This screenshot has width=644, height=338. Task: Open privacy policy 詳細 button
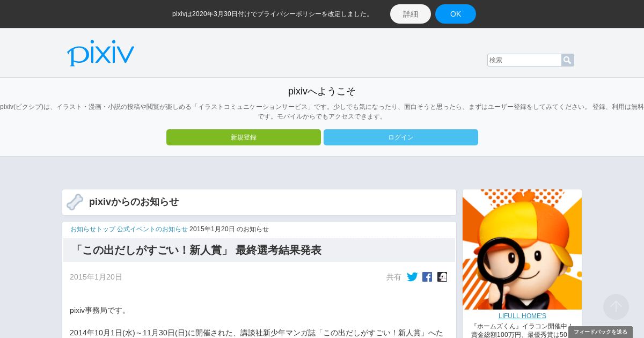tap(411, 14)
